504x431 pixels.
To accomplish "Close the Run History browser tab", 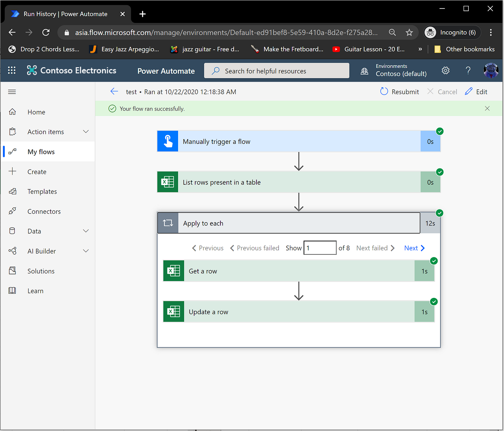I will click(122, 14).
